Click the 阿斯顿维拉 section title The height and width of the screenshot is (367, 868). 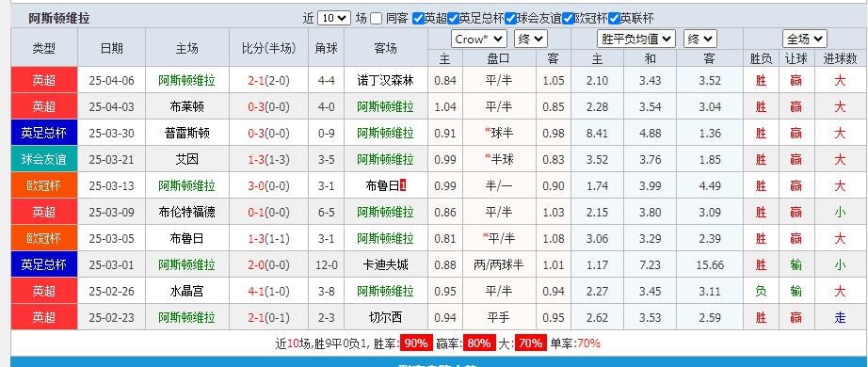[x=59, y=18]
